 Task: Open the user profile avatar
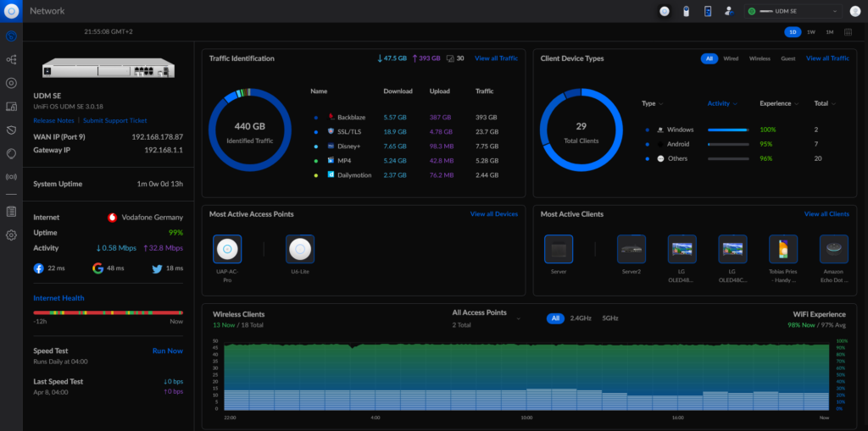[854, 11]
